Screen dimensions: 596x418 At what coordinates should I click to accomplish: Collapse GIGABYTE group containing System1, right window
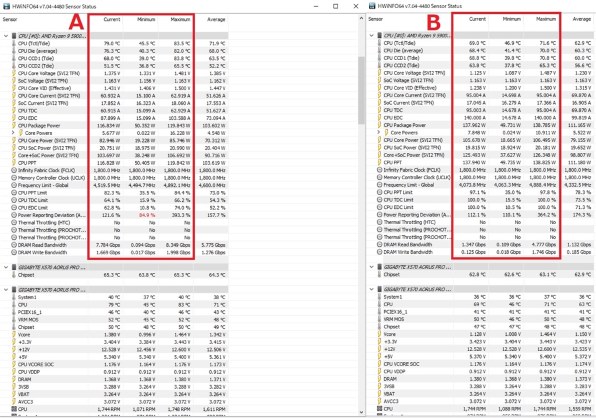pos(371,289)
